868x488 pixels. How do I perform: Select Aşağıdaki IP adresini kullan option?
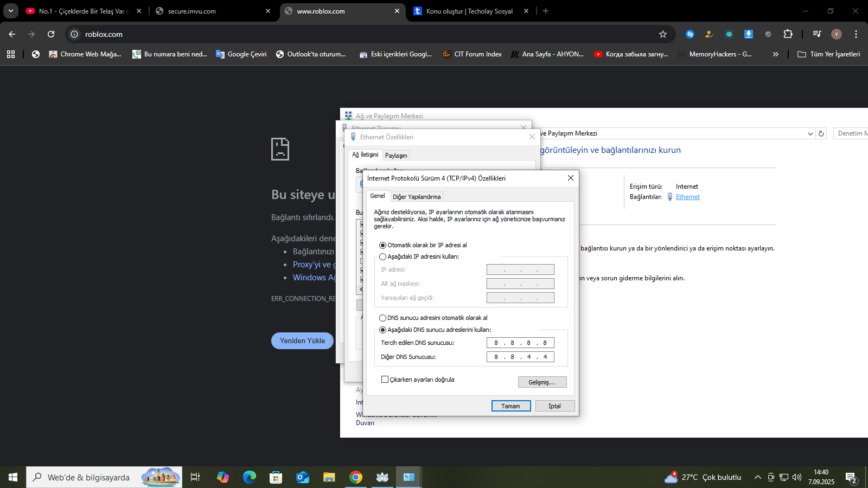pyautogui.click(x=419, y=256)
